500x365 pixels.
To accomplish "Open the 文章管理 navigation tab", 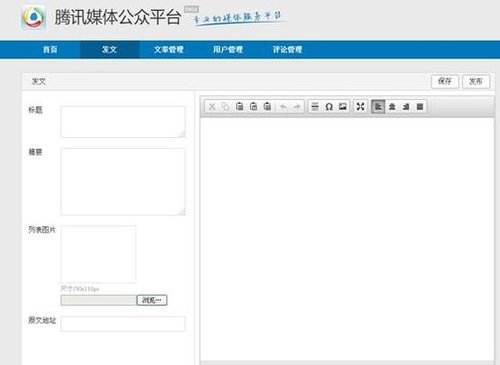I will (169, 50).
